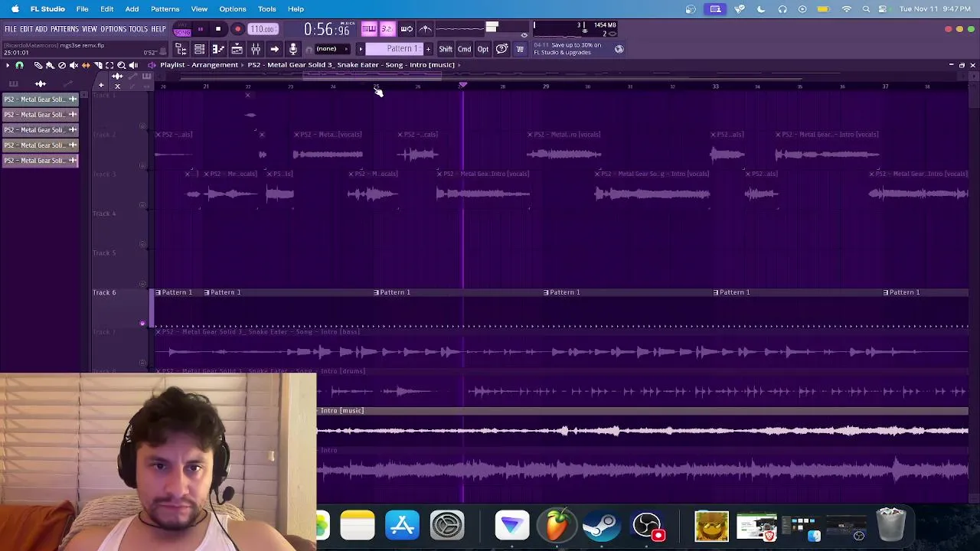This screenshot has width=980, height=551.
Task: Select the first PS2 - Metal Gear Soli.. picker item
Action: 41,99
